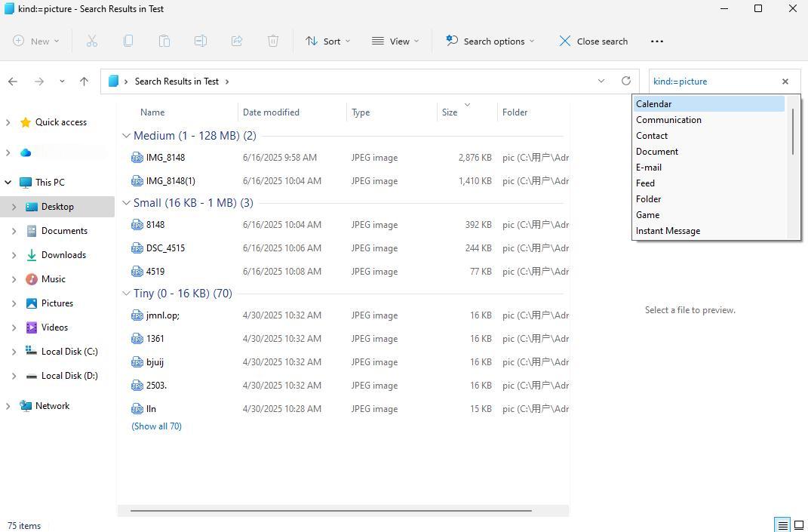This screenshot has height=532, width=808.
Task: Open the Sort dropdown menu
Action: [x=327, y=42]
